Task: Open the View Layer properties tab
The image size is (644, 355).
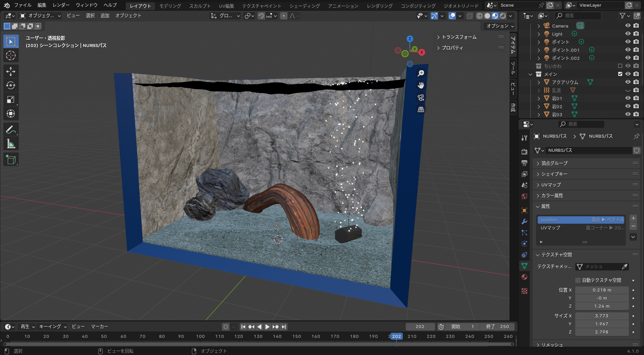Action: point(525,174)
